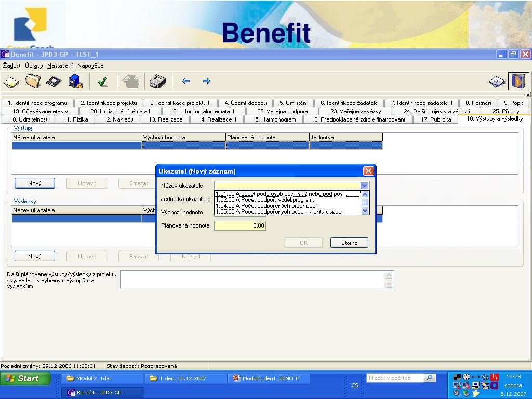
Task: Switch to '16. Předpokládané zdroje financování' tab
Action: coord(358,119)
